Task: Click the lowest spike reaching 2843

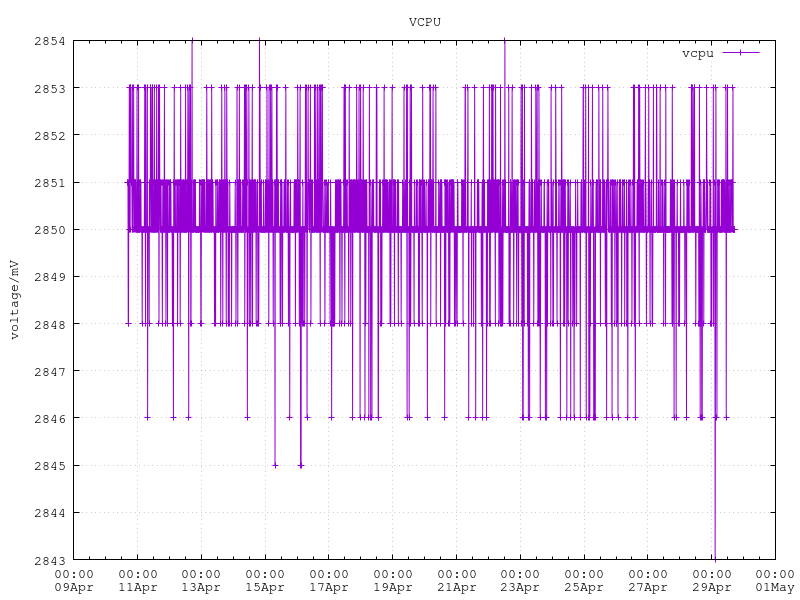Action: (x=714, y=558)
